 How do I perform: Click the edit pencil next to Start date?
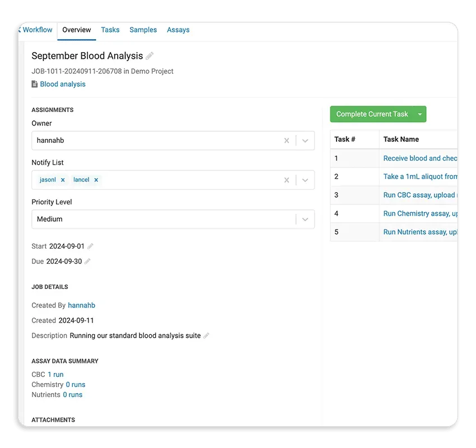coord(91,246)
